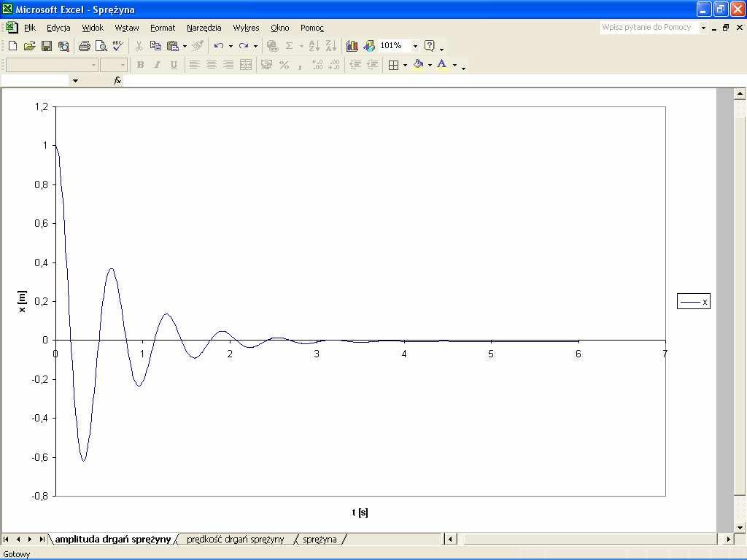Click the 'Wpisz pytanie do Pomocy' box
747x560 pixels.
[x=649, y=28]
